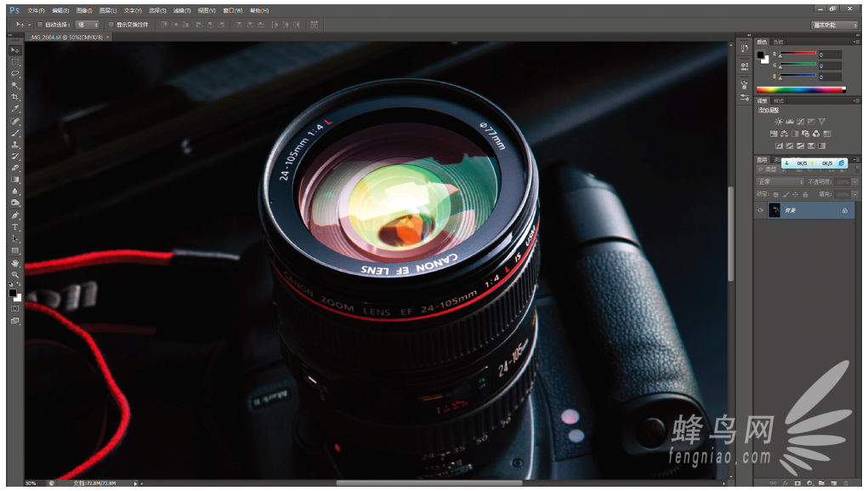Select the 背景 layer thumbnail

pyautogui.click(x=774, y=210)
